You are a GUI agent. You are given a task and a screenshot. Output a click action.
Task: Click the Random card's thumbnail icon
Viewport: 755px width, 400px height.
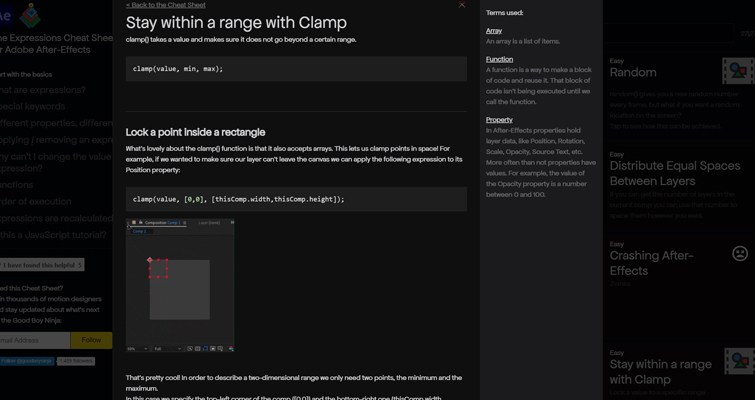738,71
